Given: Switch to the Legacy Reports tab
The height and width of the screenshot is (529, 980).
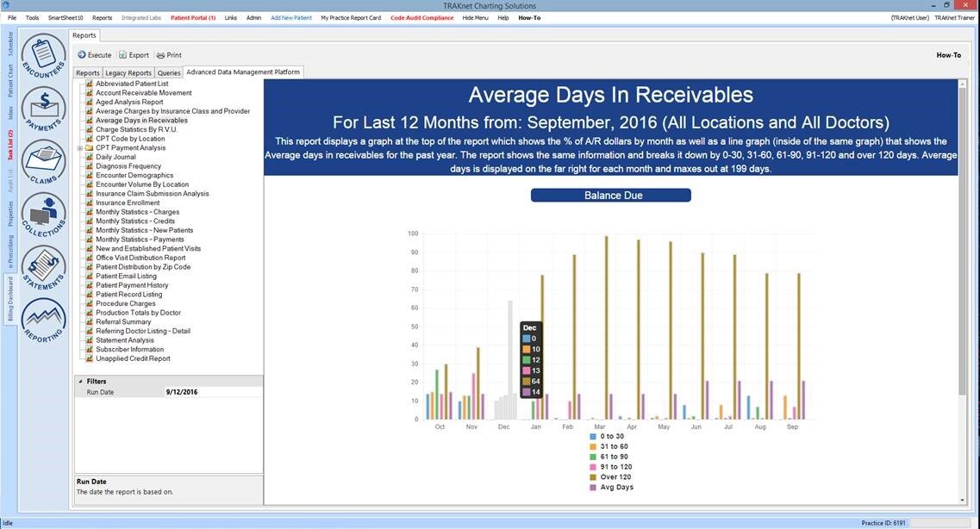Looking at the screenshot, I should pyautogui.click(x=128, y=73).
